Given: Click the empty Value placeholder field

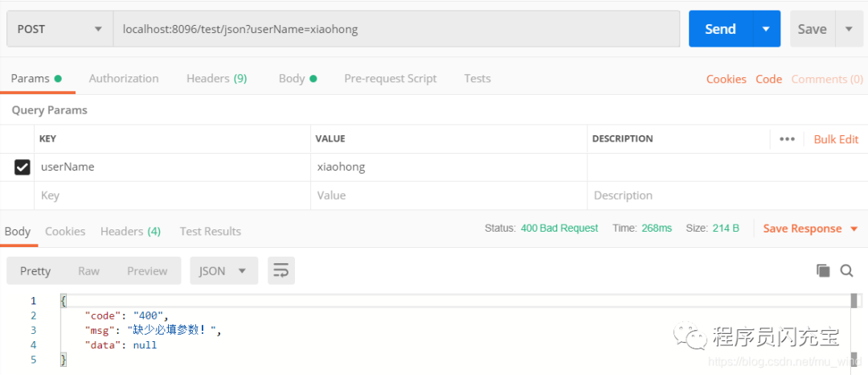Looking at the screenshot, I should 449,196.
